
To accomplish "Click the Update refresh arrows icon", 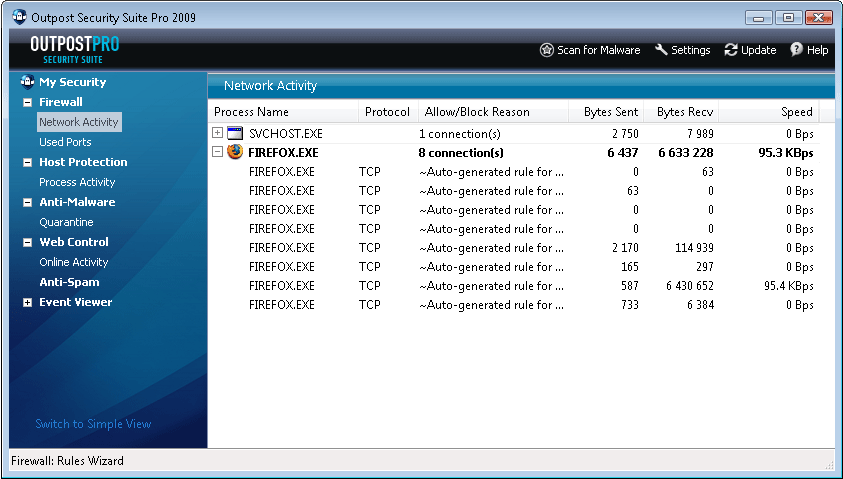I will (731, 50).
